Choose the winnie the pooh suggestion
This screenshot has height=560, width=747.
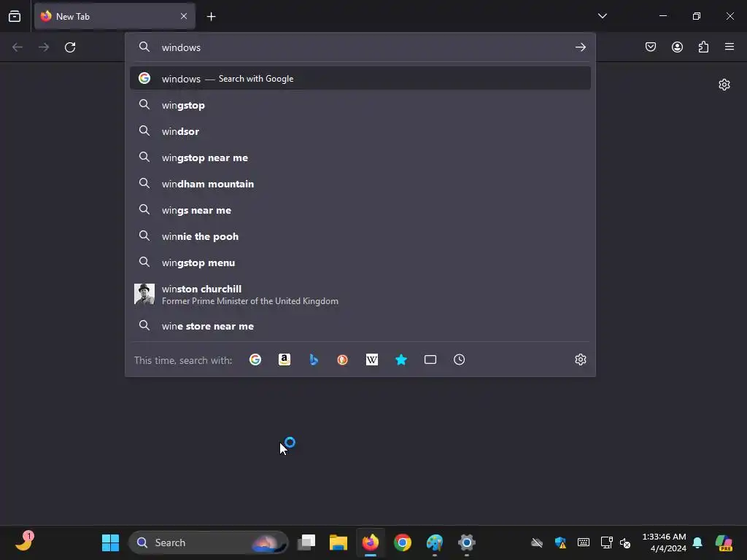pyautogui.click(x=360, y=236)
